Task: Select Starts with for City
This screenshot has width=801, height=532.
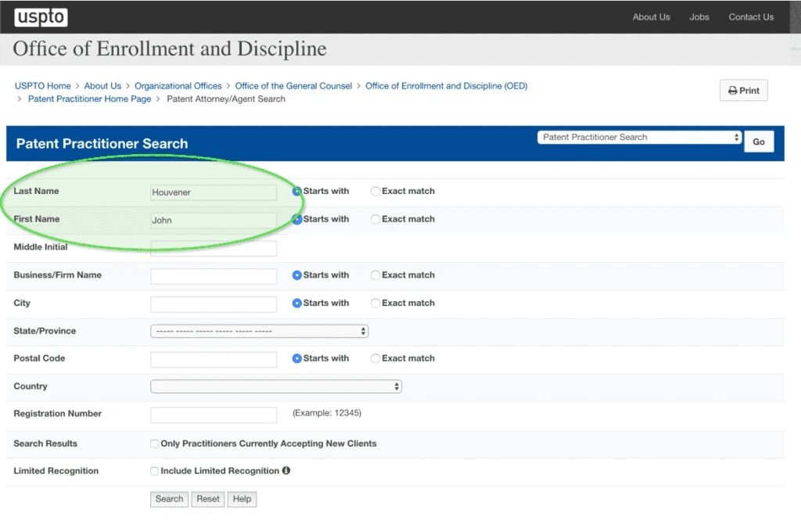Action: [x=296, y=303]
